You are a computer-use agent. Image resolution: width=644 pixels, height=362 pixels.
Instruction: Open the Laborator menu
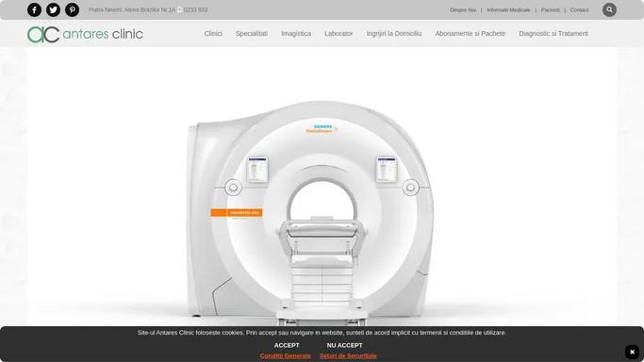tap(339, 34)
